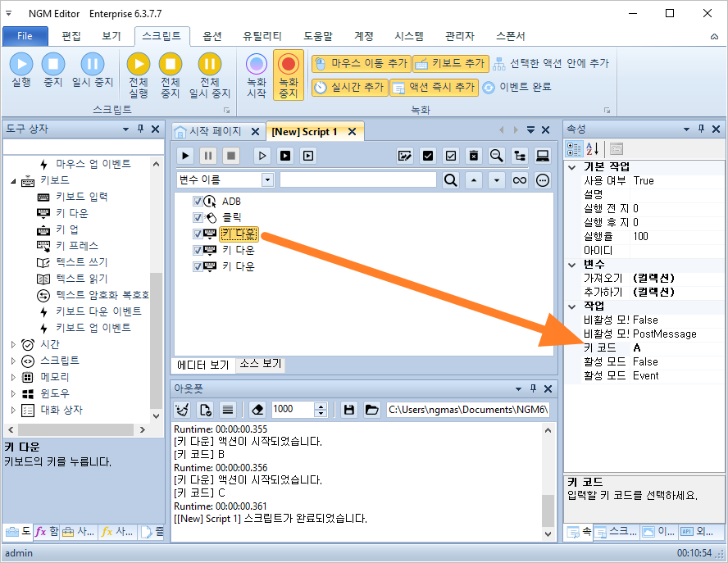The image size is (728, 563).
Task: Switch to 소스 보기 tab
Action: [261, 364]
